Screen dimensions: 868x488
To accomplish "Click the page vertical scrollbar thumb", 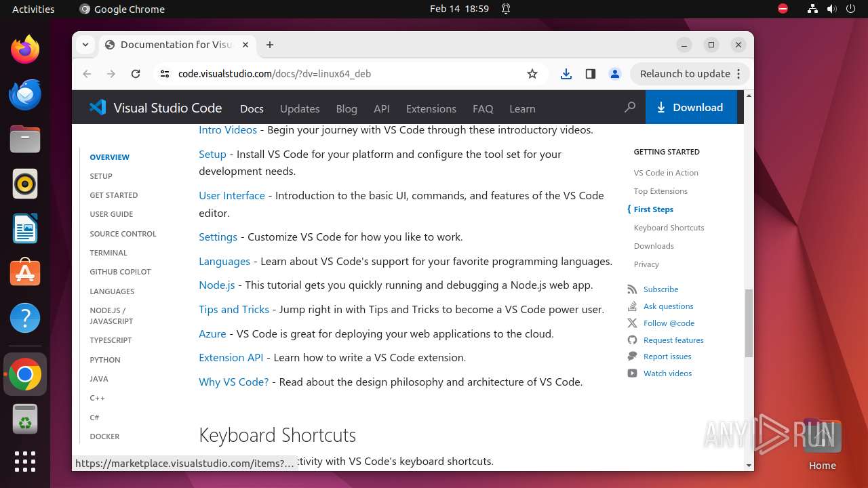I will click(749, 323).
